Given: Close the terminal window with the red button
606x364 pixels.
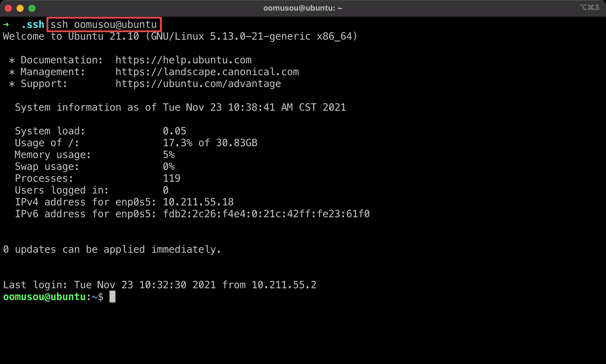Looking at the screenshot, I should [8, 8].
